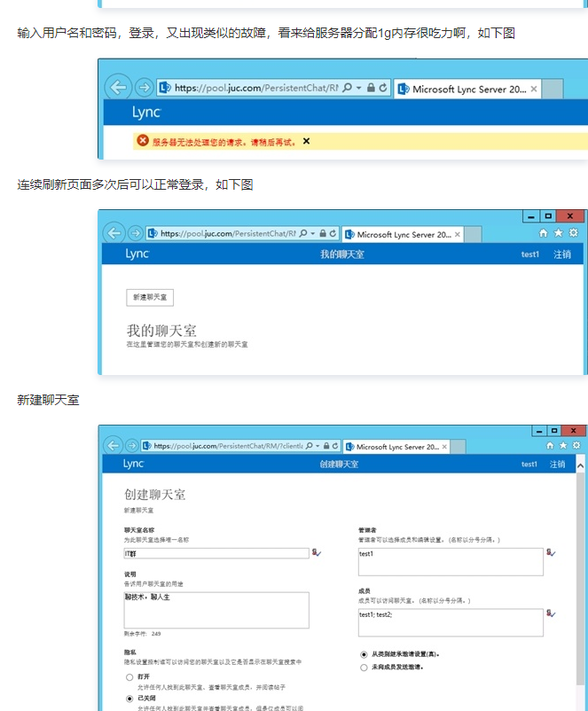
Task: Open Tools gear in 创建聊天室 window
Action: point(576,445)
